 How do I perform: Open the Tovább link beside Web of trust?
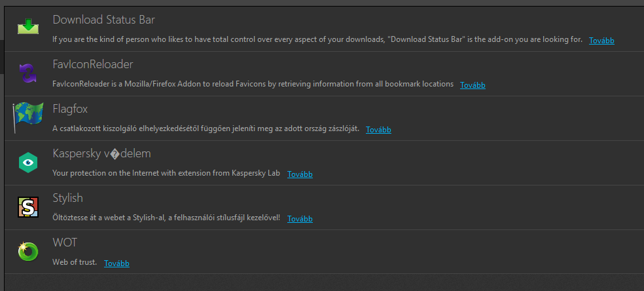(116, 263)
